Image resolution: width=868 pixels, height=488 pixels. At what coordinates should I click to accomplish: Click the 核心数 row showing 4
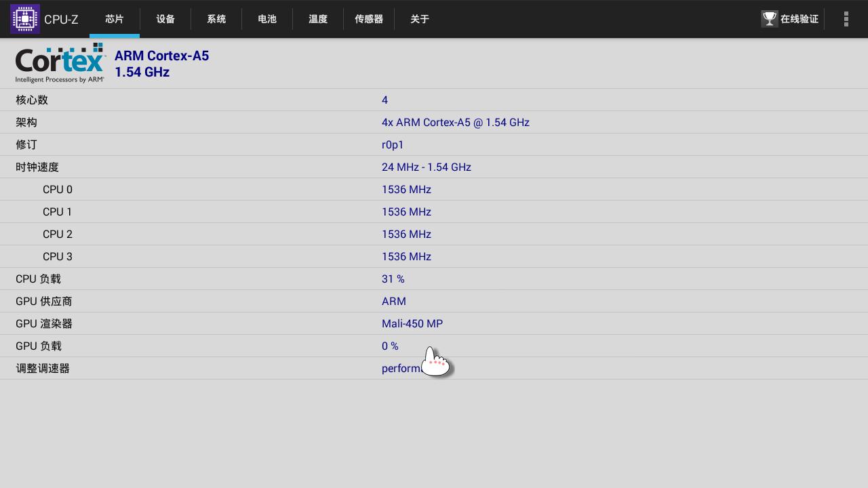tap(384, 100)
